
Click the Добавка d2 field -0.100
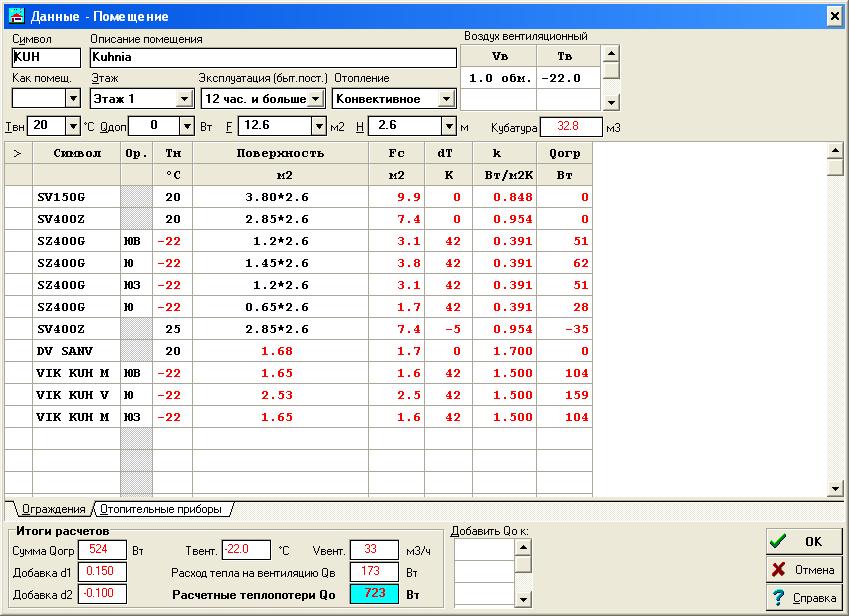[102, 594]
